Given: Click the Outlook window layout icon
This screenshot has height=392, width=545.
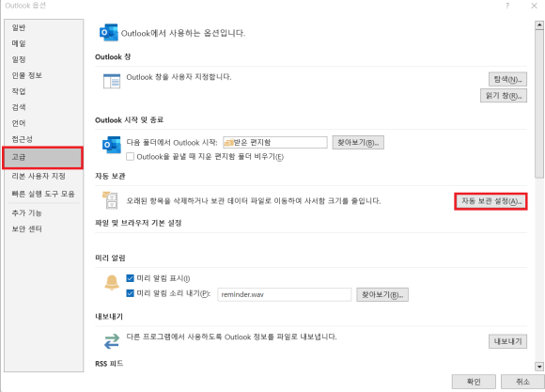Looking at the screenshot, I should pyautogui.click(x=112, y=81).
